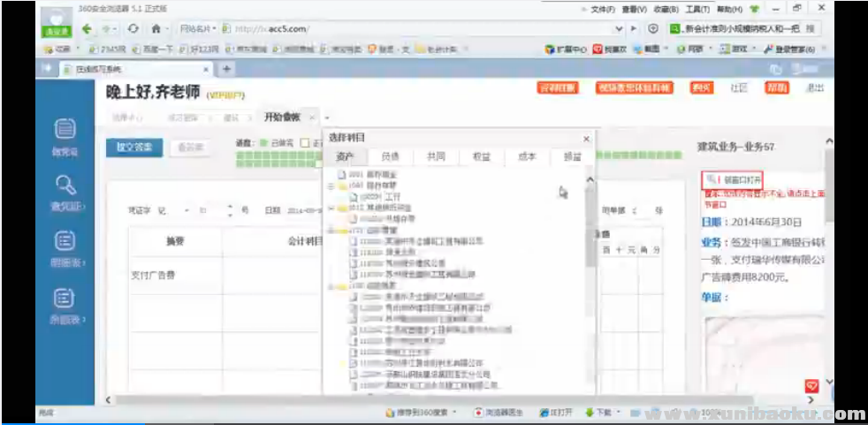Click the browser back arrow icon
Image resolution: width=868 pixels, height=425 pixels.
(x=88, y=28)
